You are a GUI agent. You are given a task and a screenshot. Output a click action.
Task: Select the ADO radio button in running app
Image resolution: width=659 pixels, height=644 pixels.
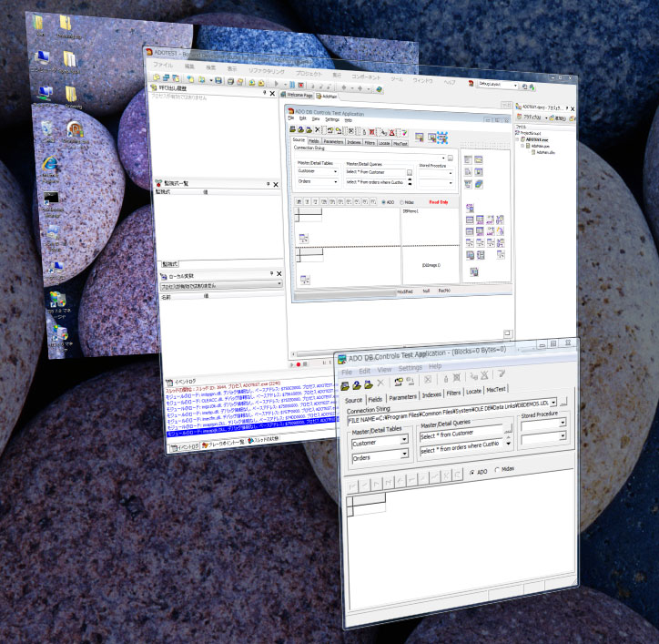point(472,473)
